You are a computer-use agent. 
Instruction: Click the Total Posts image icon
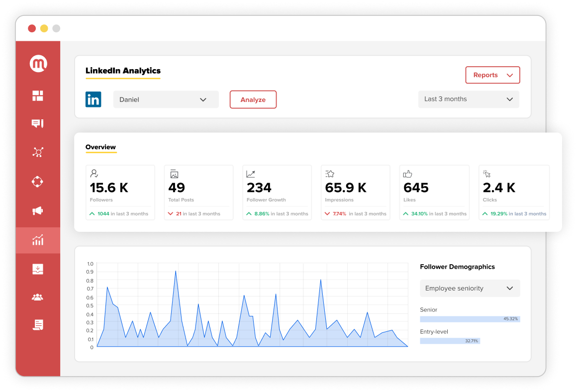[174, 174]
